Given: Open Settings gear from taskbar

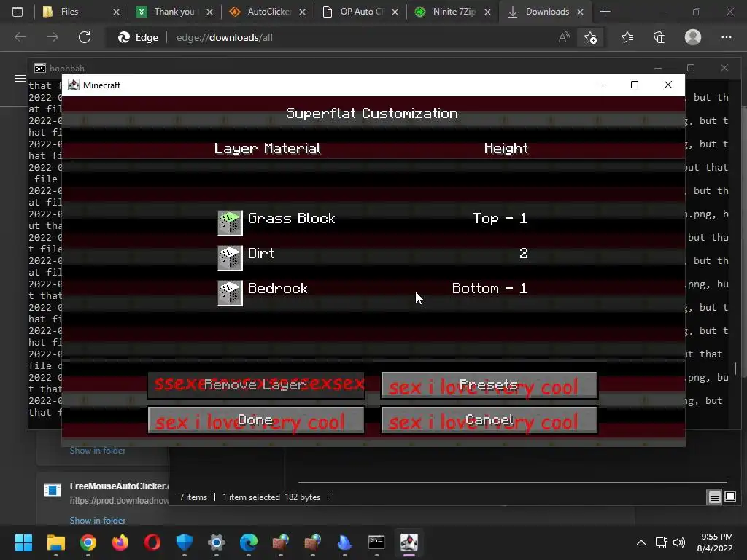Looking at the screenshot, I should (216, 542).
